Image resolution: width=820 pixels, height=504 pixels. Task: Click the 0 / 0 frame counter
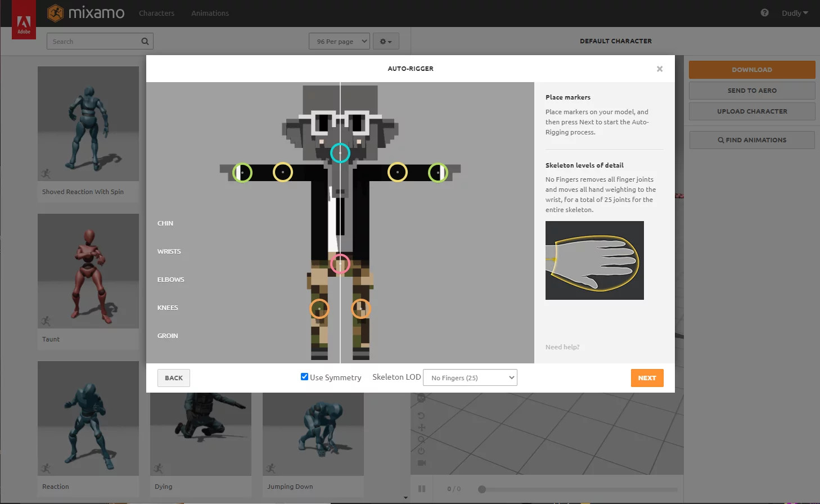(x=454, y=489)
